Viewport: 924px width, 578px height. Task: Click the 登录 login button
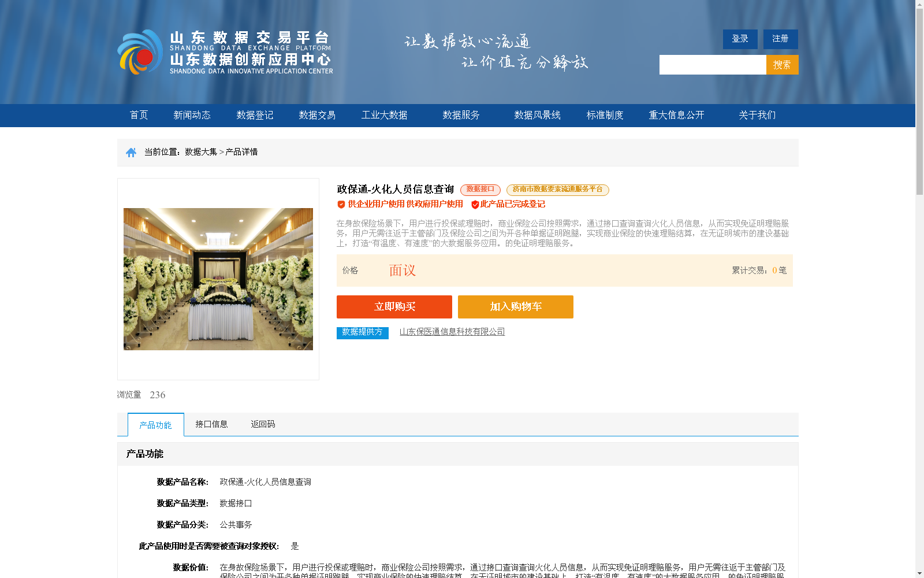point(740,39)
